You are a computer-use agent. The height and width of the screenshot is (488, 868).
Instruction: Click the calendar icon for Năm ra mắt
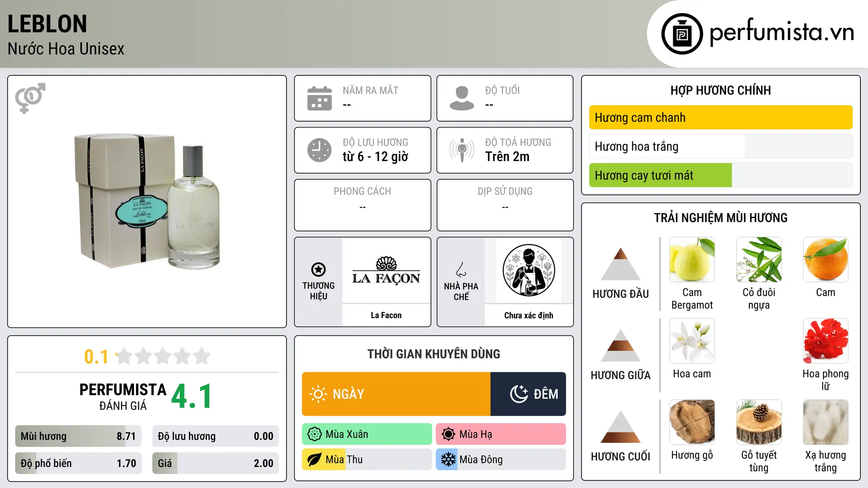pyautogui.click(x=320, y=98)
